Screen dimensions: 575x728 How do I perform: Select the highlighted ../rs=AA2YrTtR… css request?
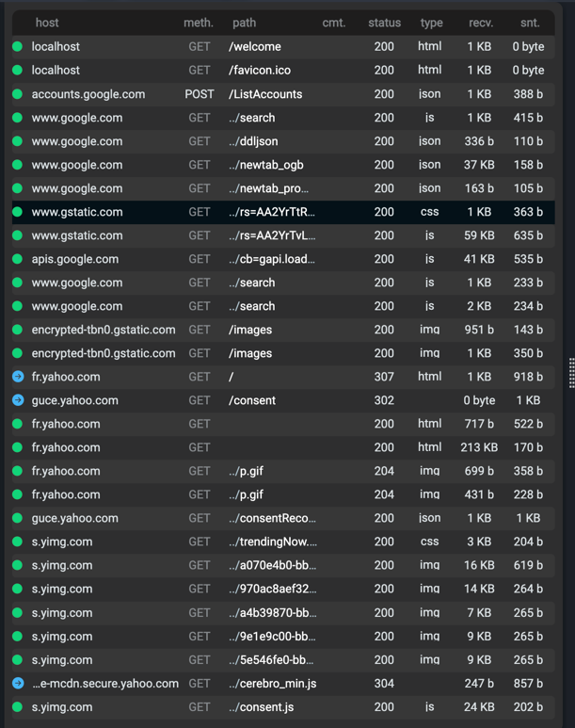pyautogui.click(x=283, y=212)
